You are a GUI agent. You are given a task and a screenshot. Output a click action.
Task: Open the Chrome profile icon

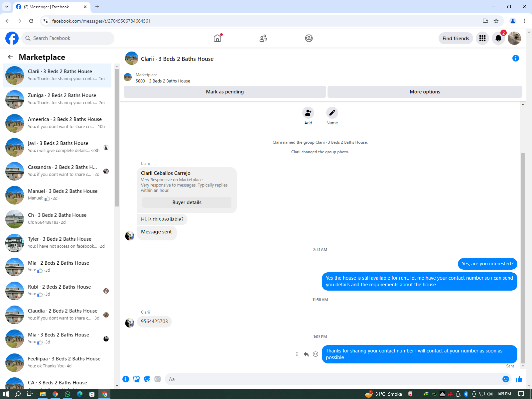(x=513, y=21)
